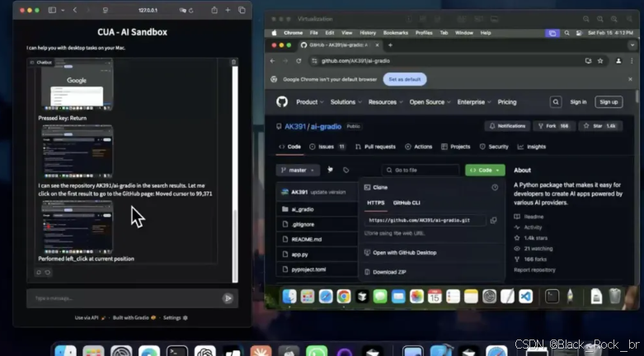Open Trash in the virtual machine dock

click(615, 296)
